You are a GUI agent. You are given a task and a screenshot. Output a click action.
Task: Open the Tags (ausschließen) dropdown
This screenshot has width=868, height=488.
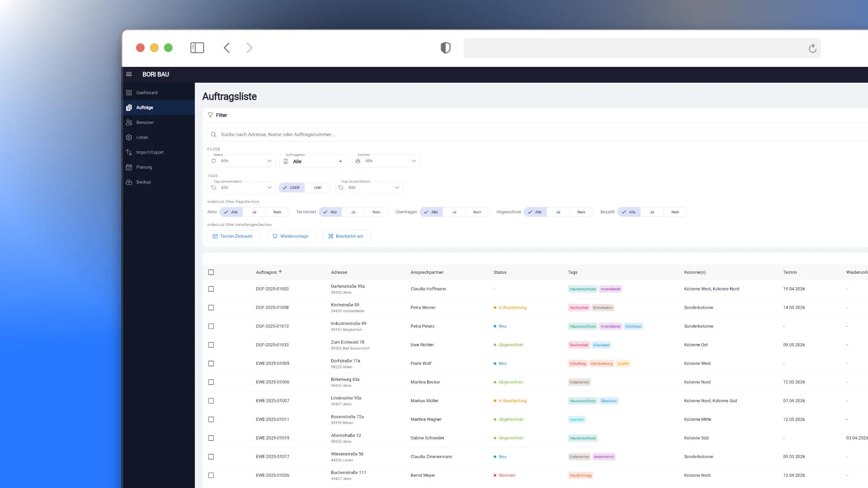click(369, 188)
